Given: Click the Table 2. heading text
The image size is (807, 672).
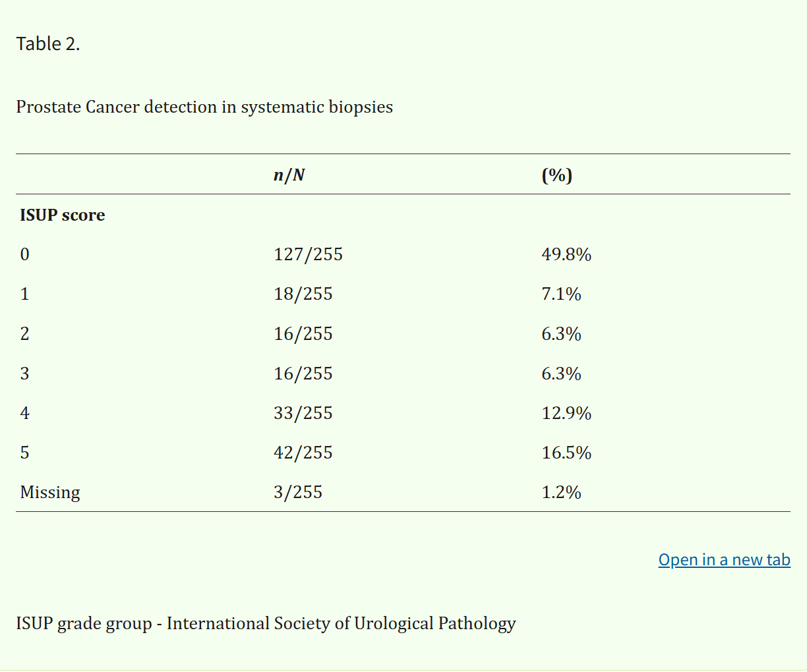Looking at the screenshot, I should (48, 44).
